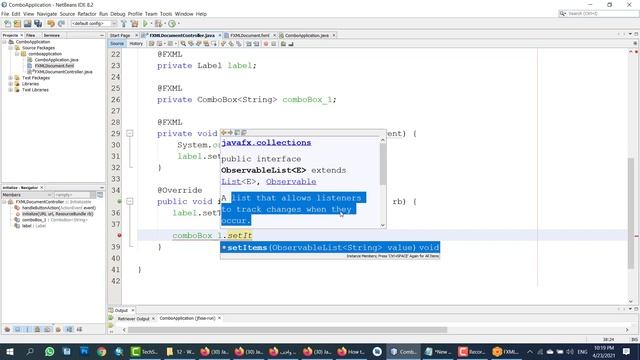Run the project with green play icon
This screenshot has width=640, height=360.
coord(145,24)
